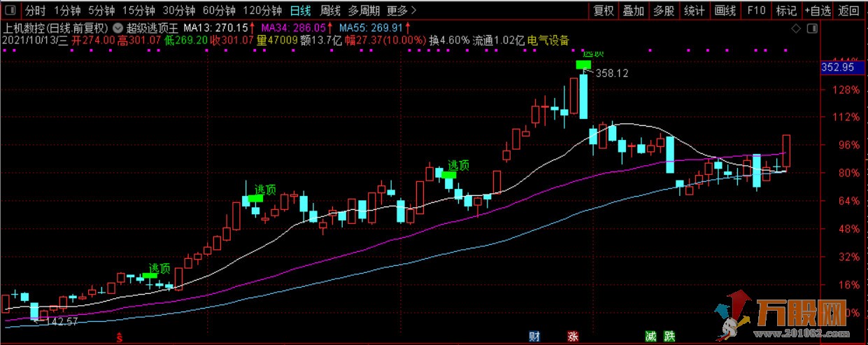Switch to 分时 intraday view
868x345 pixels.
tap(34, 10)
